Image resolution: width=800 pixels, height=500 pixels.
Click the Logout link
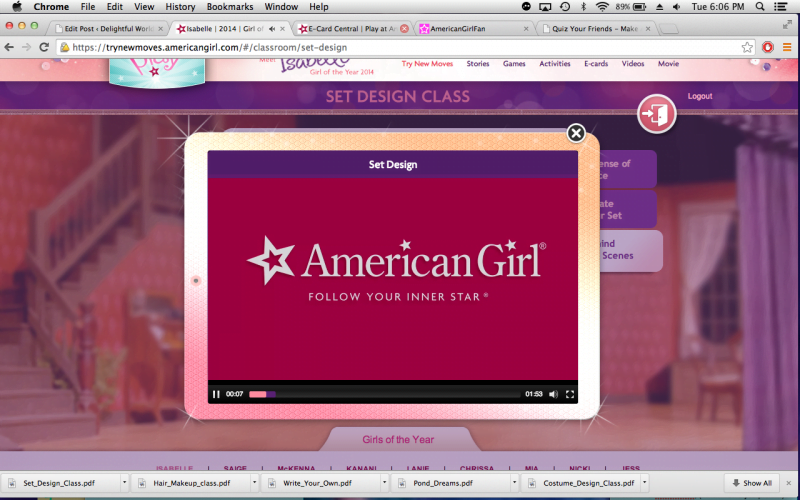(x=699, y=96)
